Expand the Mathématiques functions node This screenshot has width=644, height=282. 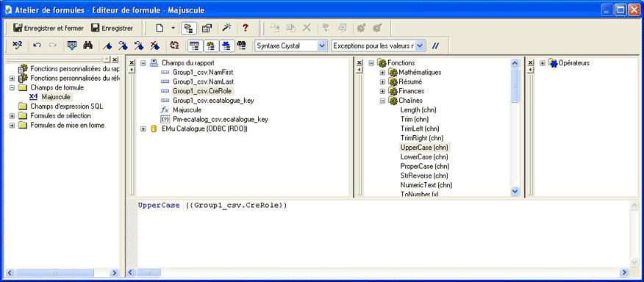[x=382, y=72]
